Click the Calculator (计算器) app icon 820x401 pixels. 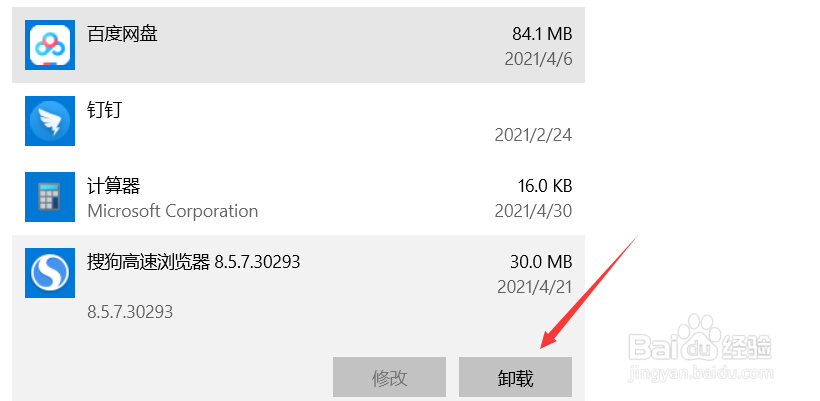50,197
